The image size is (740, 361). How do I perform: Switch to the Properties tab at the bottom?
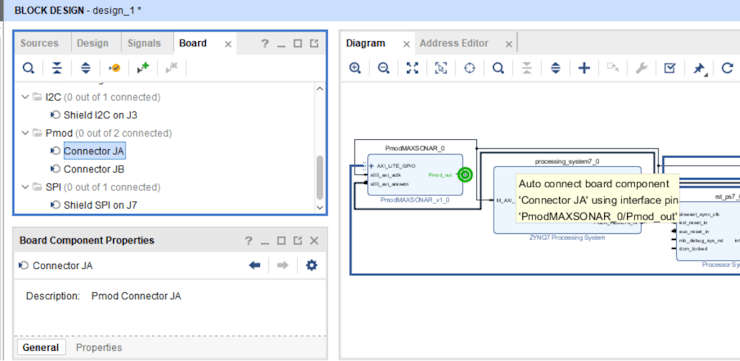tap(99, 348)
